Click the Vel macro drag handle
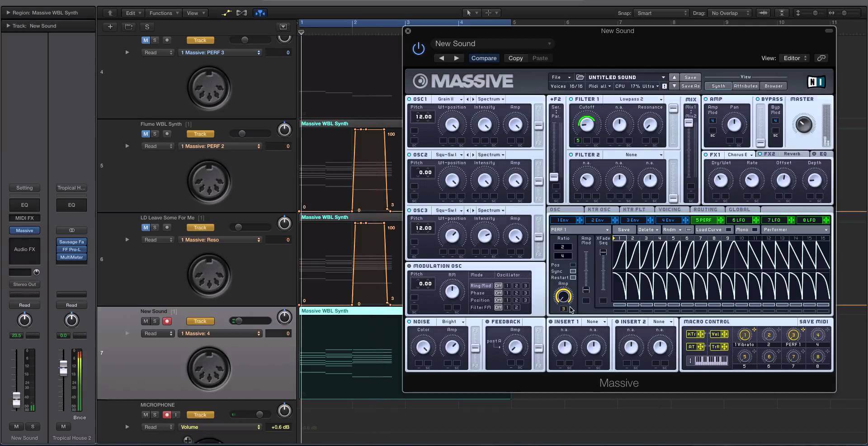 (724, 334)
